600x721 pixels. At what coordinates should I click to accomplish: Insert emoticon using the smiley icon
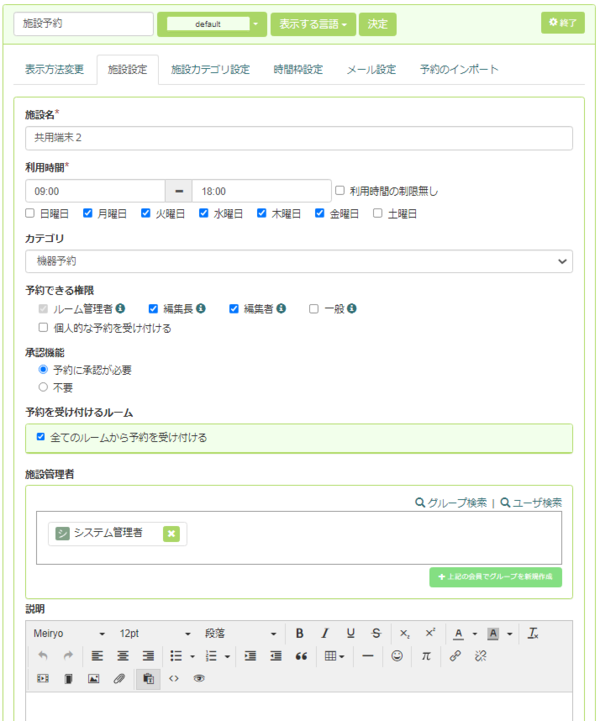tap(397, 656)
